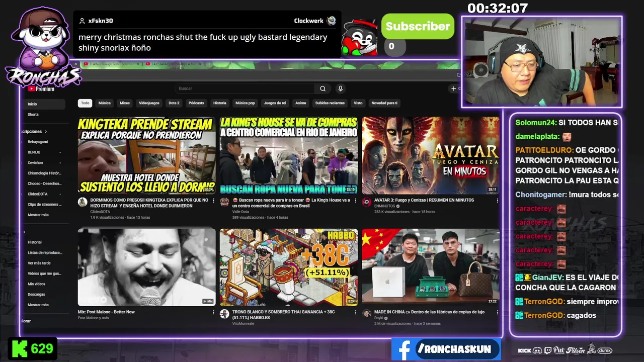Click the search magnifier button

(x=323, y=88)
